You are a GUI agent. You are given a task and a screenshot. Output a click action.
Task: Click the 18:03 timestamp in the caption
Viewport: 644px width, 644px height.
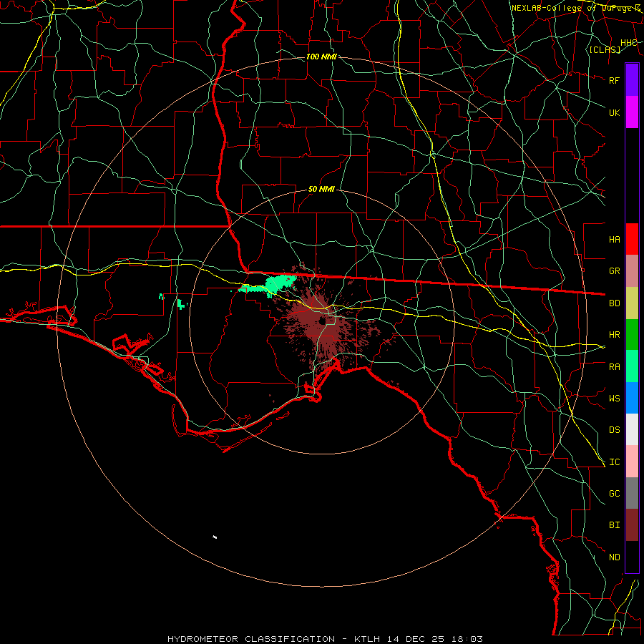tap(469, 639)
